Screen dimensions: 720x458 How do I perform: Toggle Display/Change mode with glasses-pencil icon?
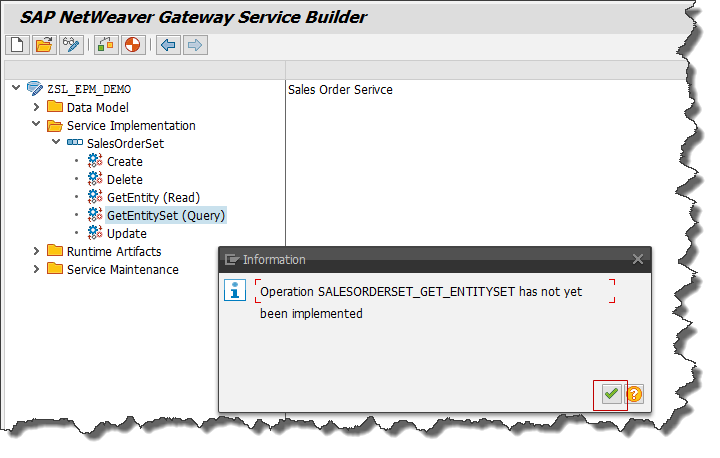(71, 45)
